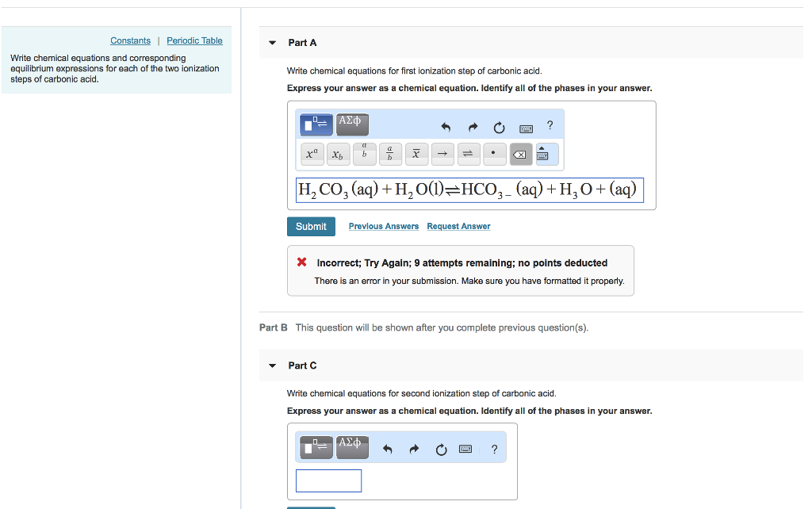This screenshot has height=509, width=812.
Task: Click the equation template icon in Part C
Action: 315,447
